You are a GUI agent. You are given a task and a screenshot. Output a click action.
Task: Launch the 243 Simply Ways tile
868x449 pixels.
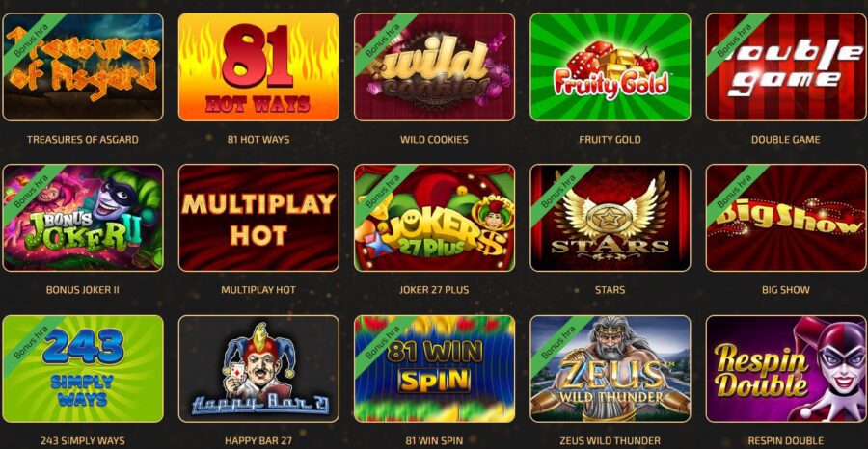pos(83,369)
